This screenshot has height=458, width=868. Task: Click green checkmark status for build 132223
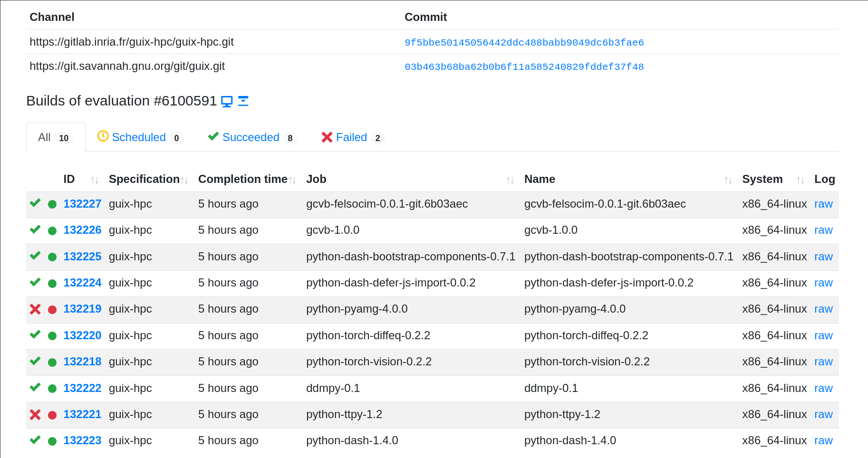(x=35, y=439)
